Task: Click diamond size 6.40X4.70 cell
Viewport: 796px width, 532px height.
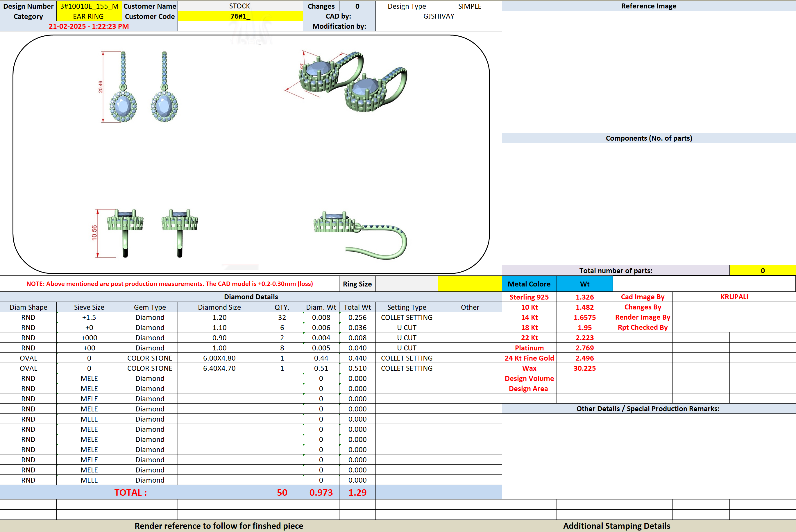Action: pos(219,368)
